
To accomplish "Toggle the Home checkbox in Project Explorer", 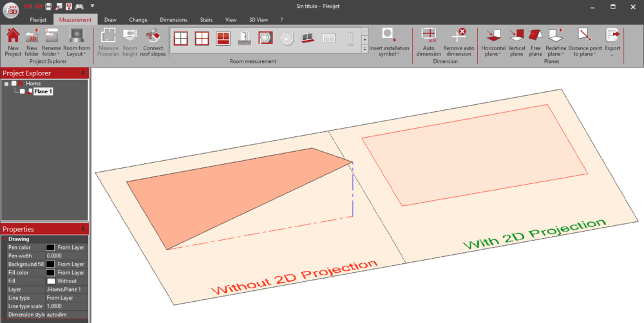I will 14,83.
